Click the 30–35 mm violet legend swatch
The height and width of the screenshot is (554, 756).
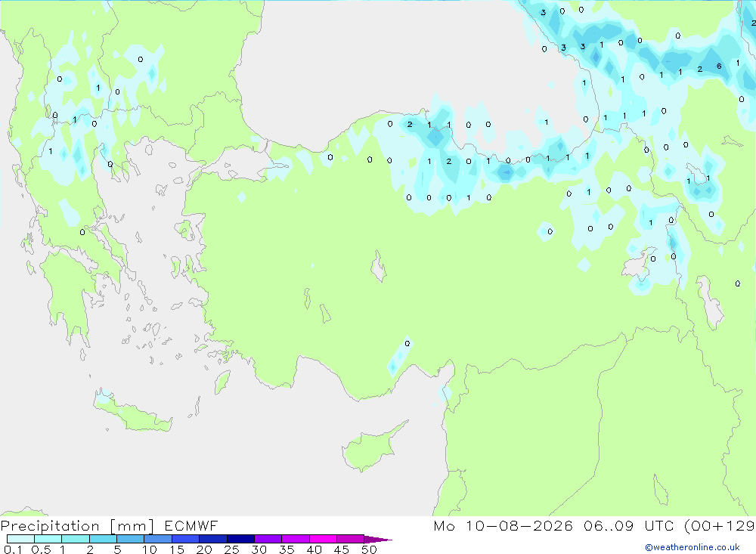tap(268, 539)
